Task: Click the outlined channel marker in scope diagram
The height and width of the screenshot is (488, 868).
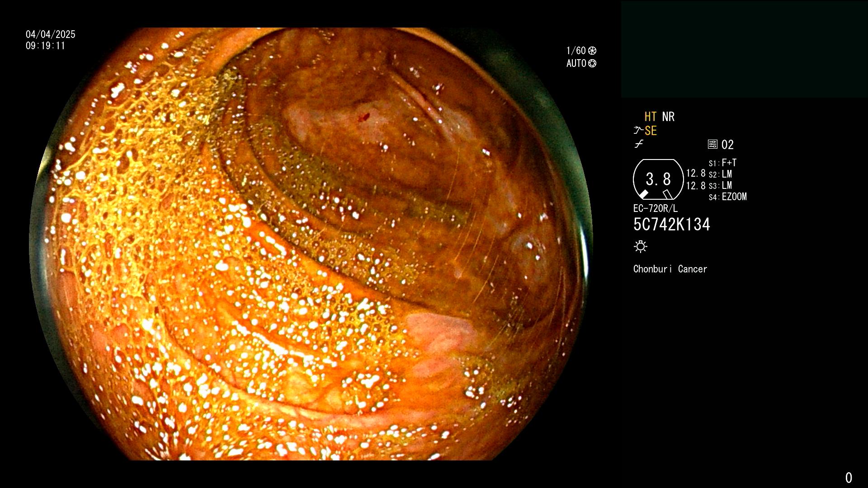Action: [668, 194]
